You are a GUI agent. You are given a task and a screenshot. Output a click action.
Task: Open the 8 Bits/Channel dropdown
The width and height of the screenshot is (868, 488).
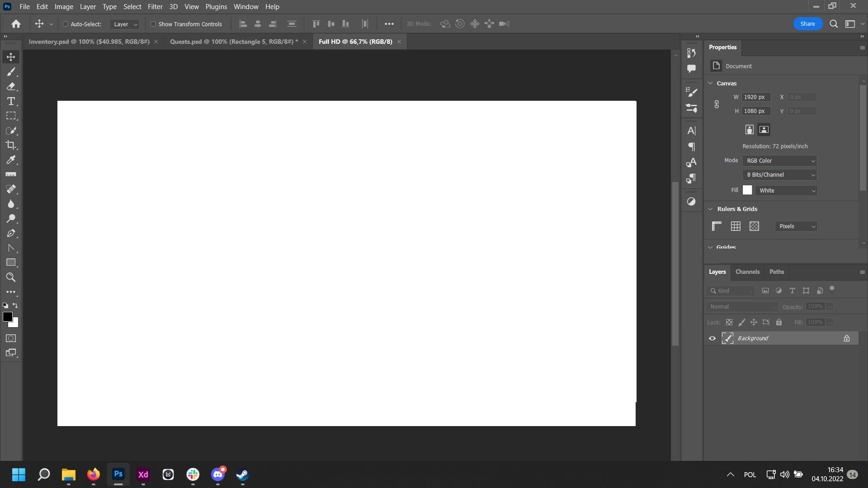(x=780, y=175)
